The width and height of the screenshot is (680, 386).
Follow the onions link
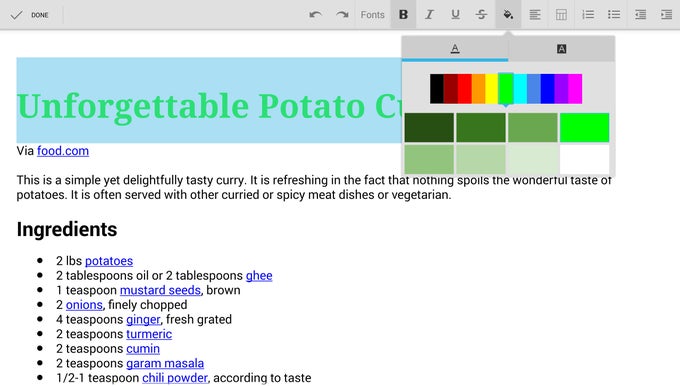(x=84, y=305)
